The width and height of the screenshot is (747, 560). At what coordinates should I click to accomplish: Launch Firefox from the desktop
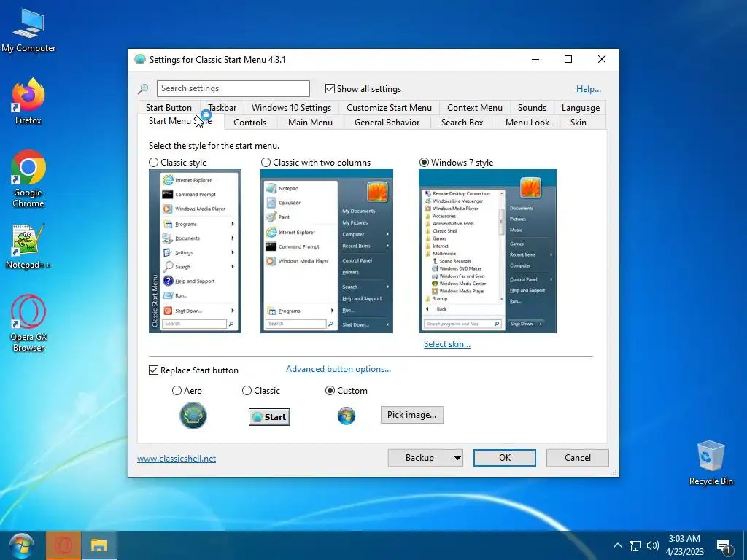pyautogui.click(x=28, y=101)
